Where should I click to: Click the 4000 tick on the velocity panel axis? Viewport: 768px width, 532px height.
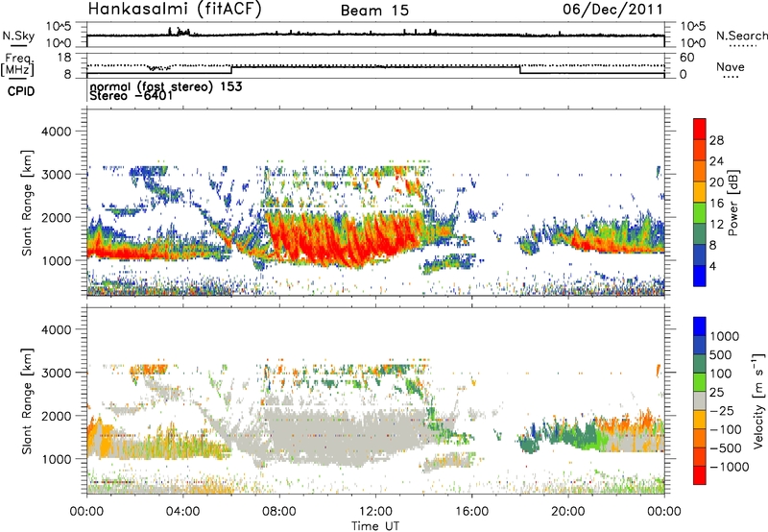pyautogui.click(x=56, y=329)
